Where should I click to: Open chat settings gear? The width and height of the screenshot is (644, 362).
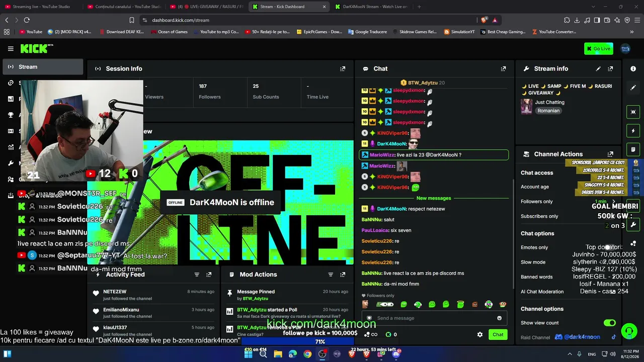480,334
